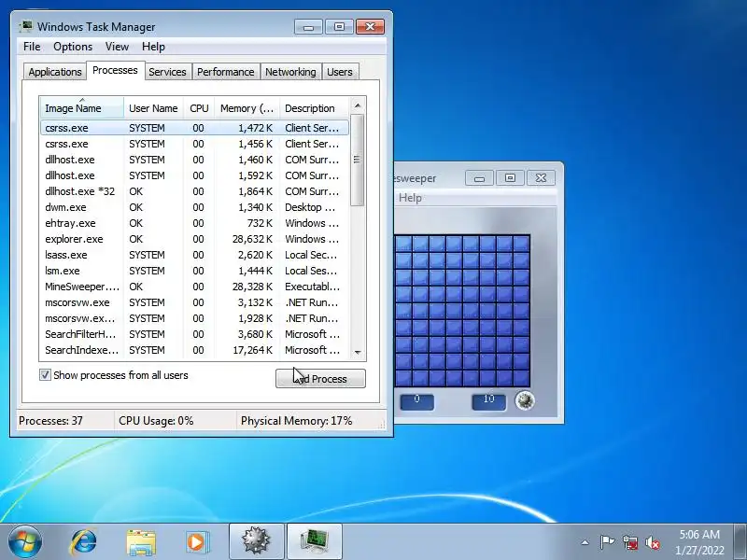Click the muted volume tray icon

pos(653,542)
